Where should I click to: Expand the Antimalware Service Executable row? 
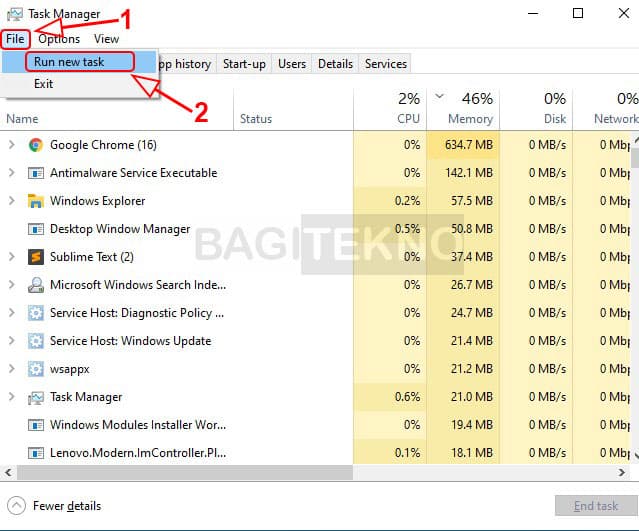click(x=12, y=173)
